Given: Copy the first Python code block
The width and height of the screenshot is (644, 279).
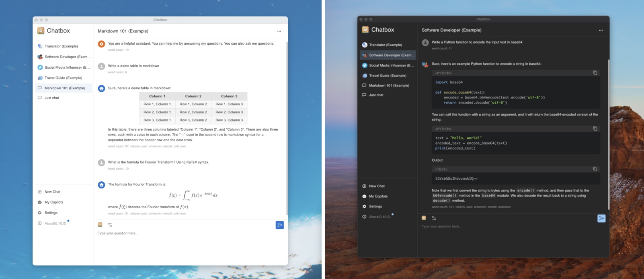Looking at the screenshot, I should tap(595, 73).
